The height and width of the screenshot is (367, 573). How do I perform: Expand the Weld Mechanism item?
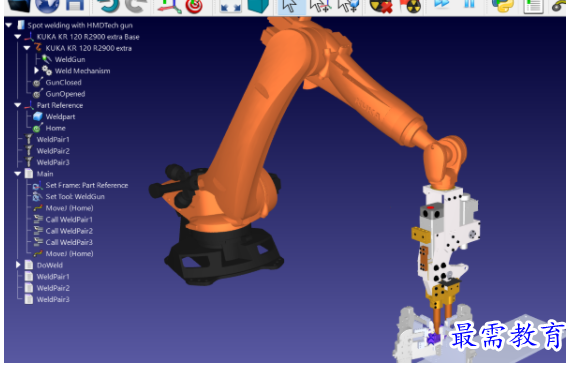(36, 70)
